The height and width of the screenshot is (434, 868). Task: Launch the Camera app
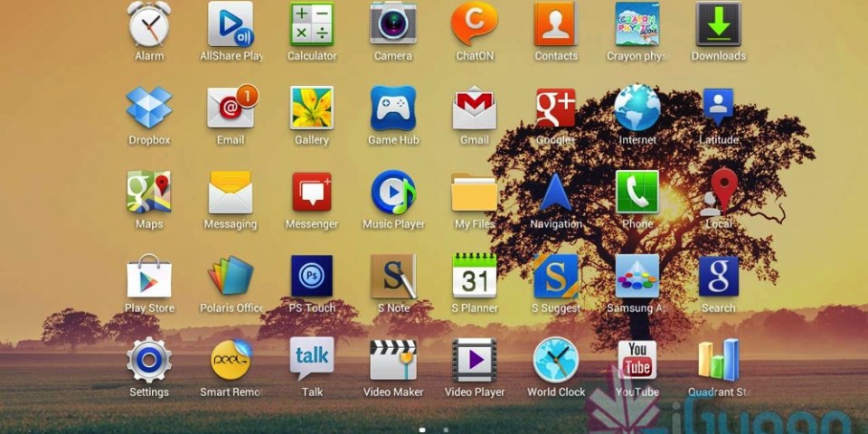[393, 25]
